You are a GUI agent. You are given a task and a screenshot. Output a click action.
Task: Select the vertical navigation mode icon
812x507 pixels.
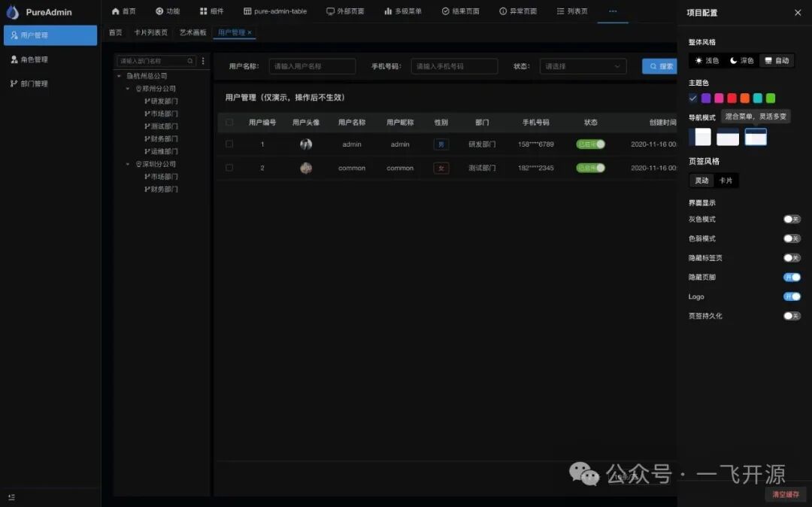pyautogui.click(x=701, y=137)
